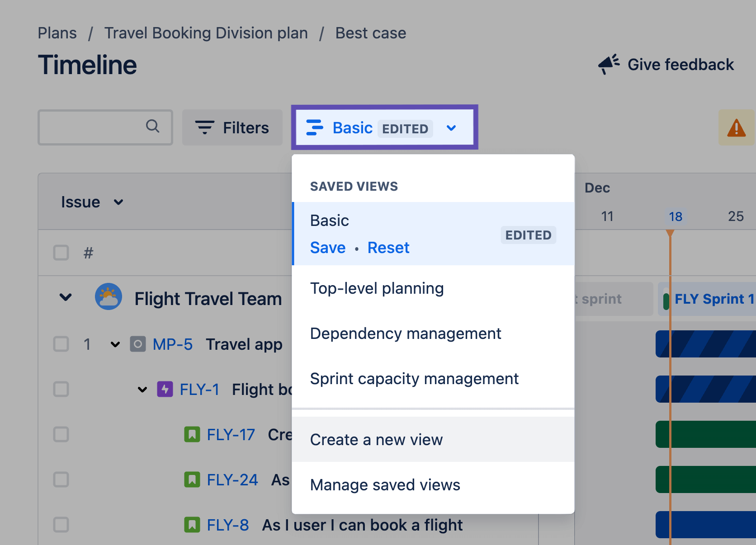Viewport: 756px width, 545px height.
Task: Click the orange warning triangle icon
Action: point(737,128)
